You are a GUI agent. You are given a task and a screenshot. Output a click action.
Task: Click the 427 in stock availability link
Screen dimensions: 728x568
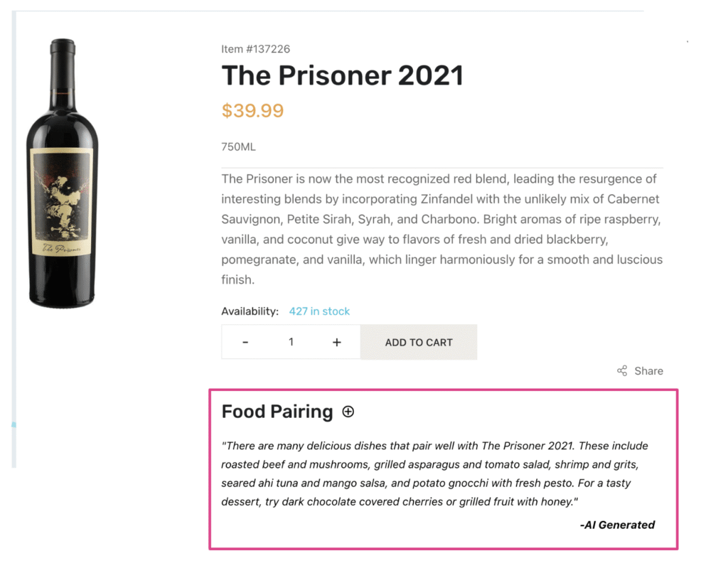pyautogui.click(x=319, y=311)
